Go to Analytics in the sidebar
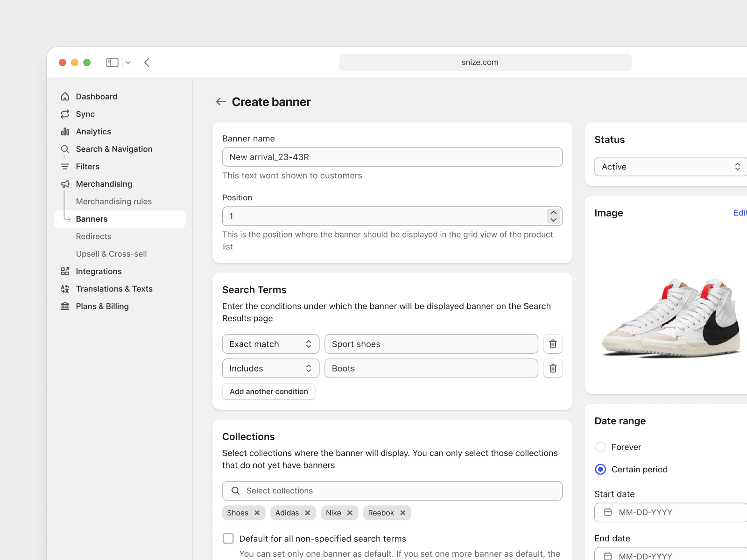The image size is (747, 560). coord(93,132)
